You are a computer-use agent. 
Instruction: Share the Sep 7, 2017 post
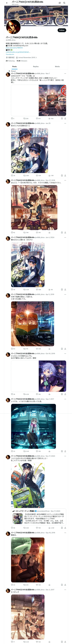pyautogui.click(x=65, y=451)
